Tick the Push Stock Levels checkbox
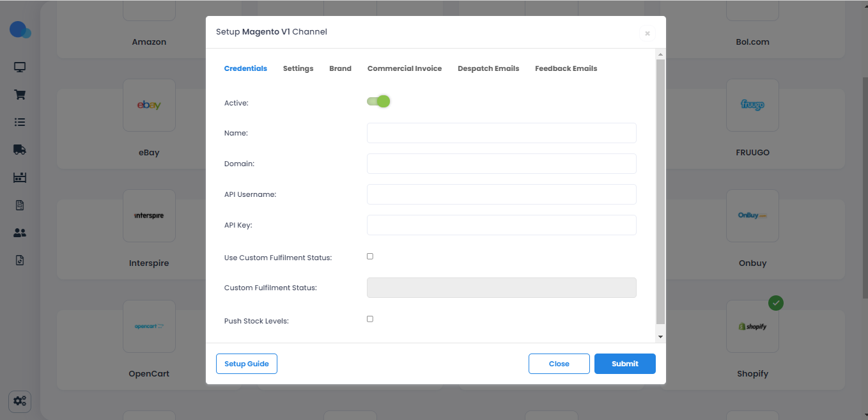 click(370, 319)
